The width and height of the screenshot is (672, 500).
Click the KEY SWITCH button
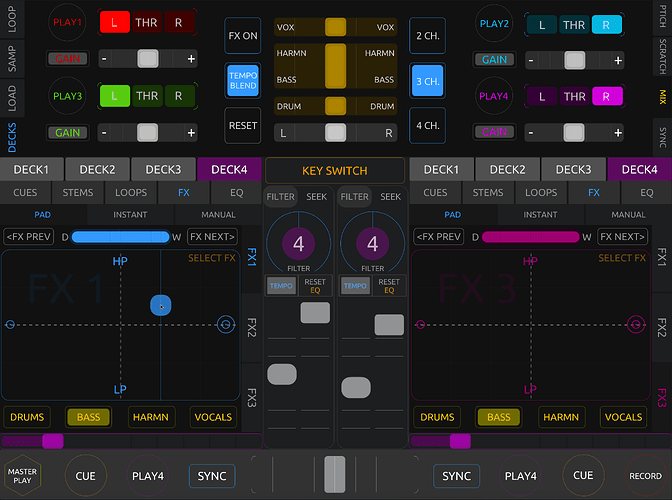pyautogui.click(x=335, y=170)
